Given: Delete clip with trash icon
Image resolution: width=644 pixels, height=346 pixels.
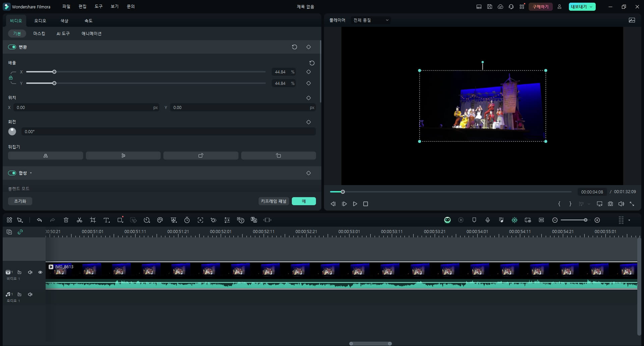Looking at the screenshot, I should pos(66,220).
